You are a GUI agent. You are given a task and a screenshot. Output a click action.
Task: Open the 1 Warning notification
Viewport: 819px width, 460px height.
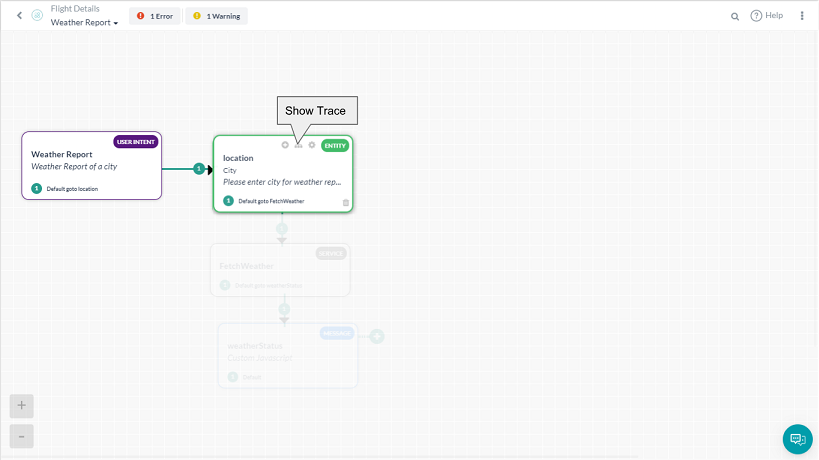(x=217, y=16)
